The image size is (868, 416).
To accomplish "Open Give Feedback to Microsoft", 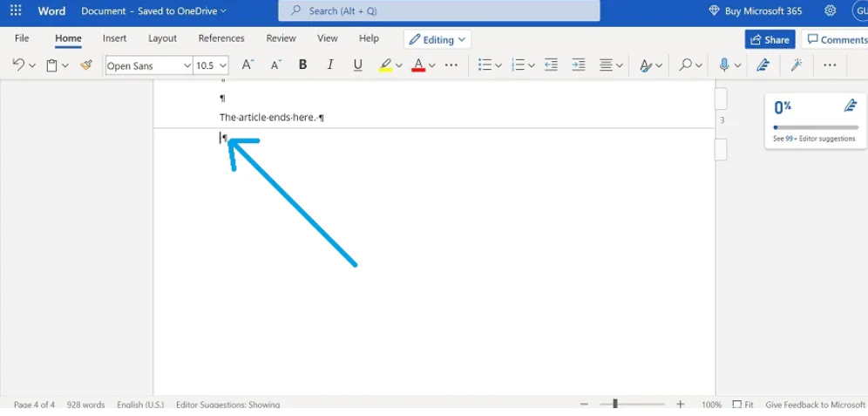I will coord(815,405).
